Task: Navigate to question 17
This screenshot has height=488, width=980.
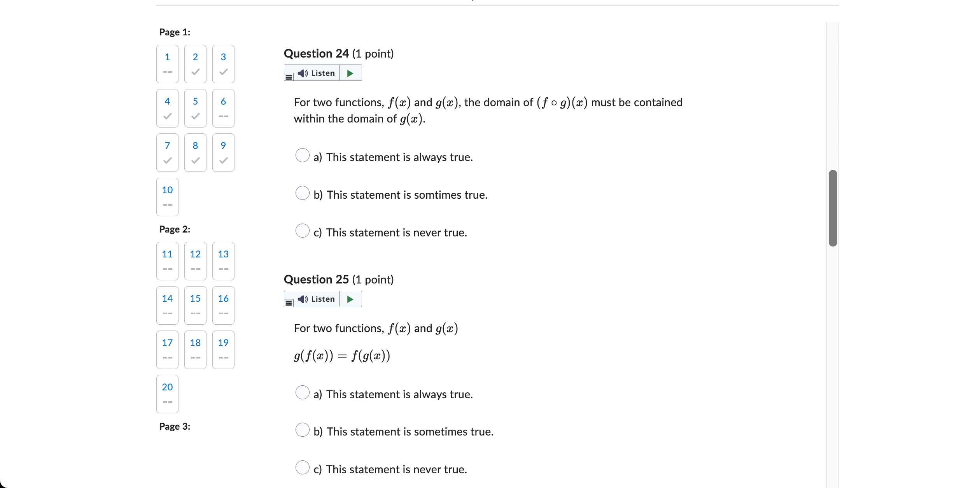Action: 167,350
